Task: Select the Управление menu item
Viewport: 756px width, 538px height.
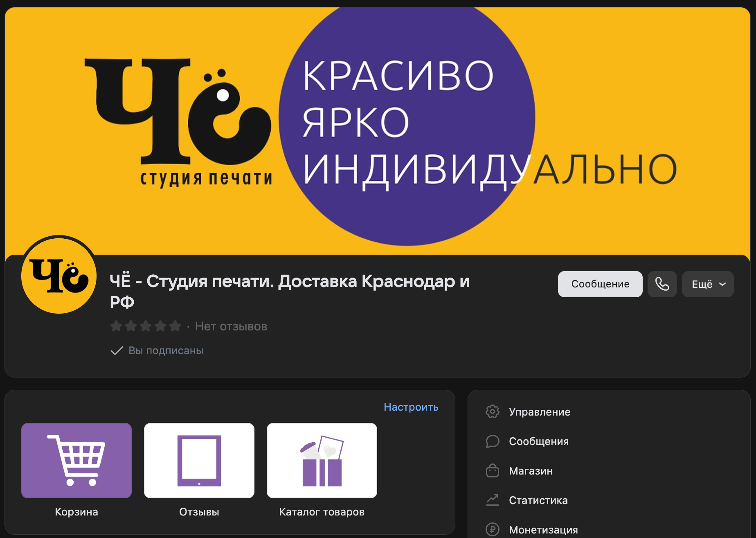Action: click(540, 412)
